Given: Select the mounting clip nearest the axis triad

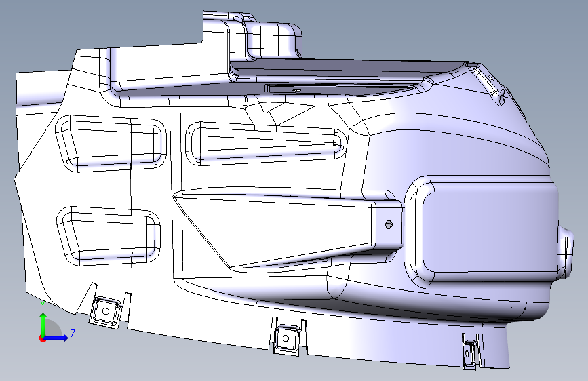Looking at the screenshot, I should [106, 311].
